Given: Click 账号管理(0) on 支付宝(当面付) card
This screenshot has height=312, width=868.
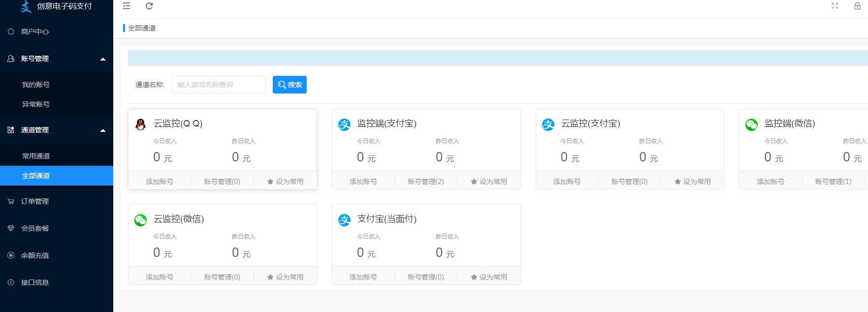Looking at the screenshot, I should click(x=426, y=277).
